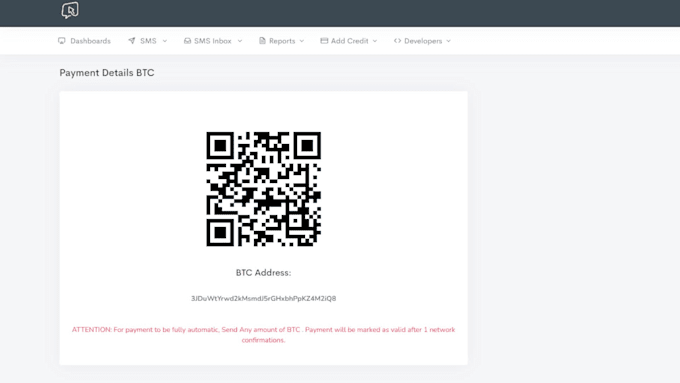
Task: Click the 'Payment Details BTC' heading
Action: 107,73
